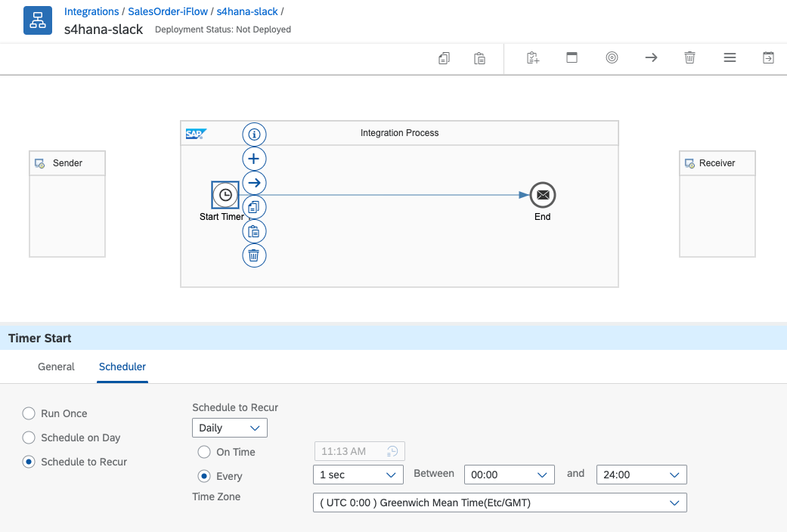
Task: Select the Schedule on Day radio button
Action: click(x=29, y=438)
